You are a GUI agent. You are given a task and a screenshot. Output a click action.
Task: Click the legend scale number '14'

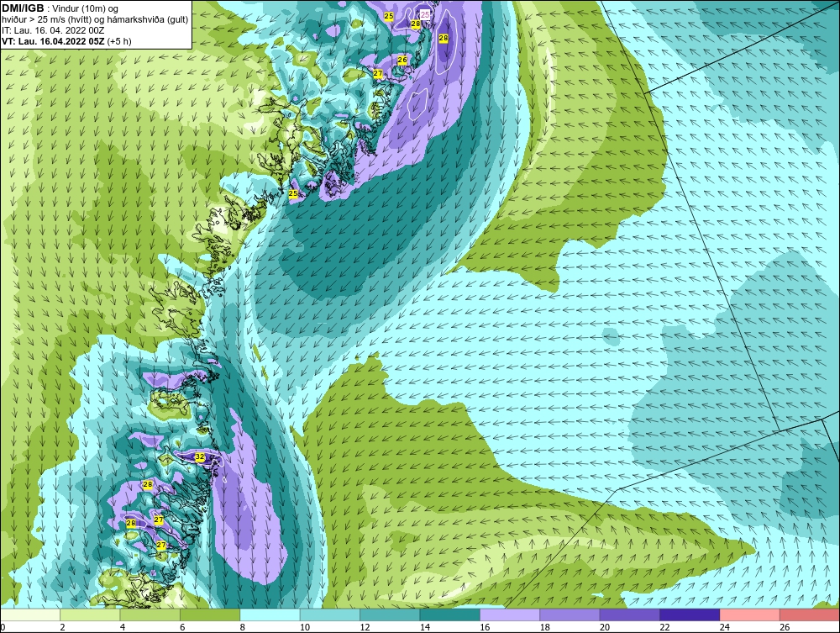pyautogui.click(x=424, y=627)
